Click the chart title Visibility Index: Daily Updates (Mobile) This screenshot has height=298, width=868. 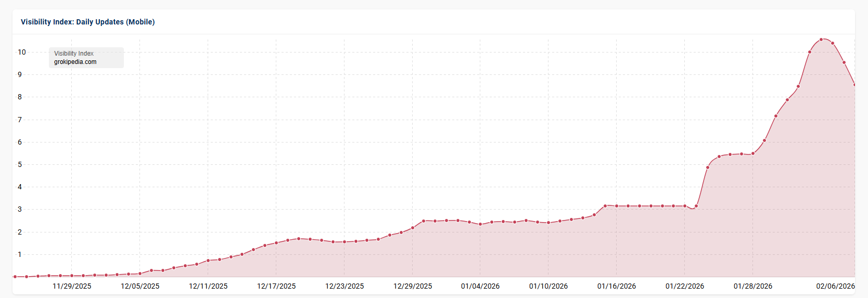pyautogui.click(x=87, y=22)
